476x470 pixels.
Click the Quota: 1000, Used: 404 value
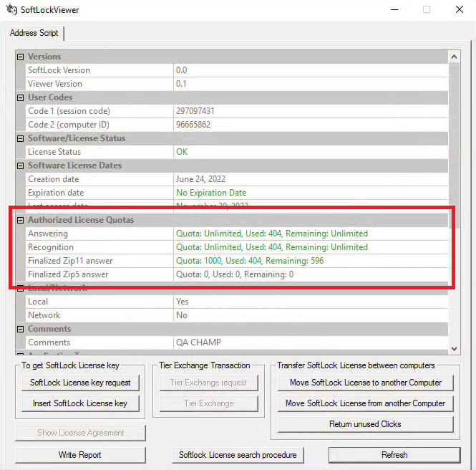tap(250, 261)
